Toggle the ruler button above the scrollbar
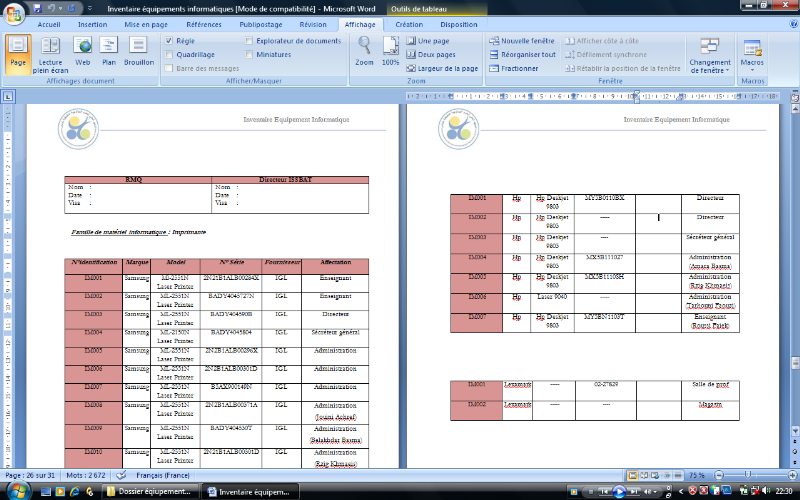 point(795,96)
